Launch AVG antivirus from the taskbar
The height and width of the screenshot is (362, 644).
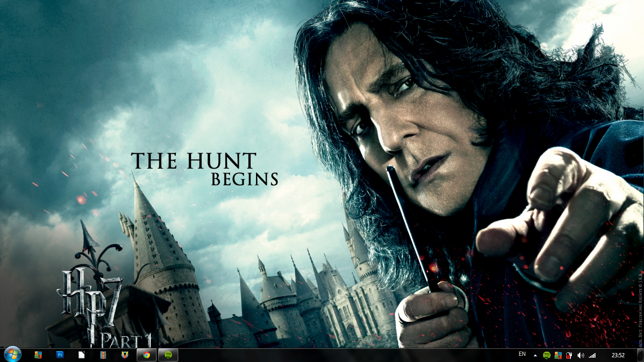[x=39, y=355]
